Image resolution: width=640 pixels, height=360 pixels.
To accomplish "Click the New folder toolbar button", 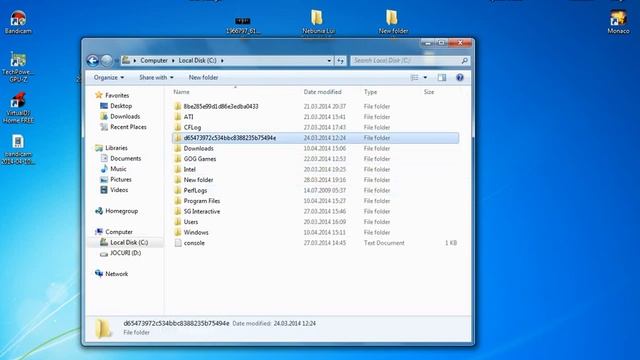I will (x=203, y=78).
